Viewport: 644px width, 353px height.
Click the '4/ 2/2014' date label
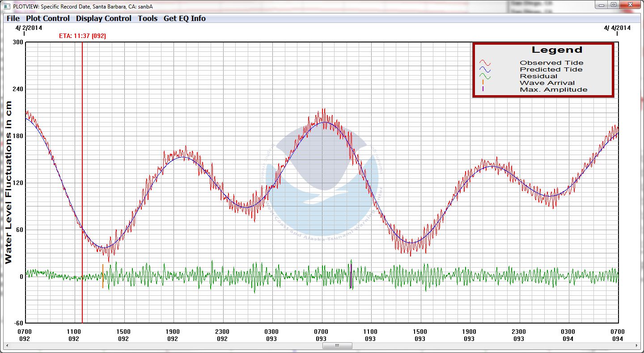coord(29,28)
